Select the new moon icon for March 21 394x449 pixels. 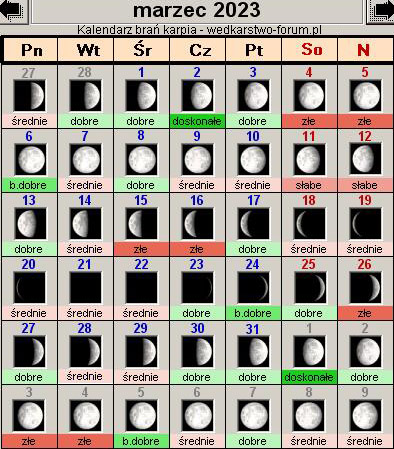pyautogui.click(x=86, y=288)
